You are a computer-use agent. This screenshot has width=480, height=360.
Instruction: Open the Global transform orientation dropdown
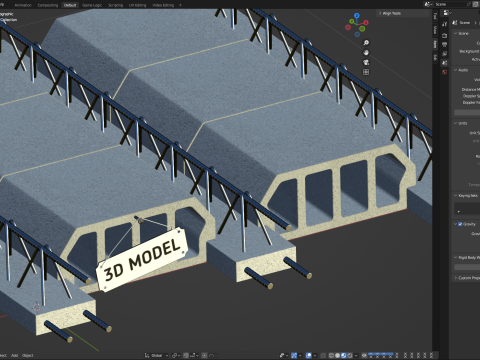tap(157, 355)
